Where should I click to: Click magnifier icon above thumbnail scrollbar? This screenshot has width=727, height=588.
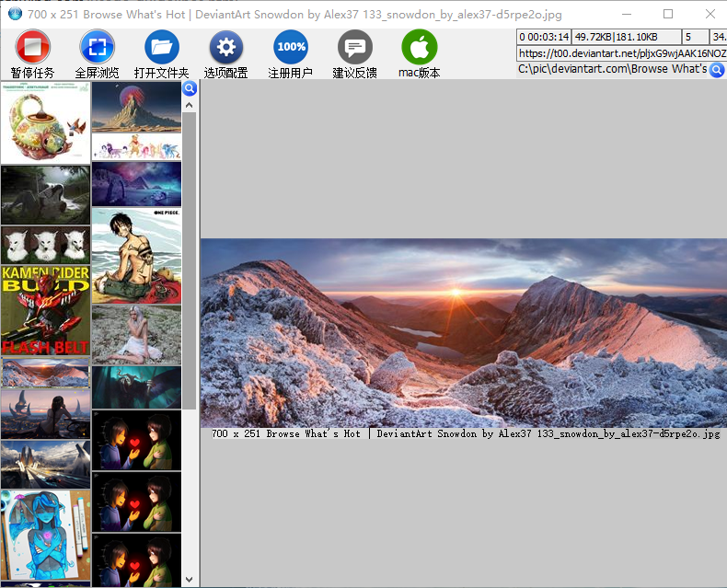(x=190, y=89)
